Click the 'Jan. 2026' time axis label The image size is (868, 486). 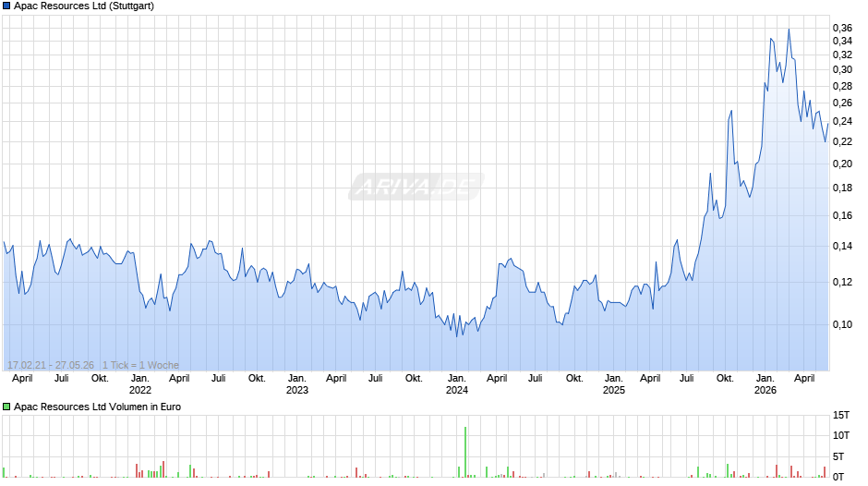[765, 384]
